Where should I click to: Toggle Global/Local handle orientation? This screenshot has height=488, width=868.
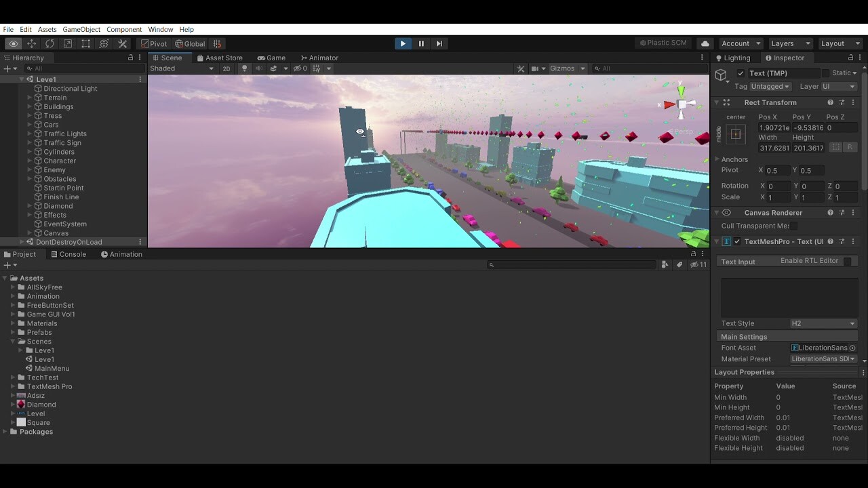tap(190, 43)
